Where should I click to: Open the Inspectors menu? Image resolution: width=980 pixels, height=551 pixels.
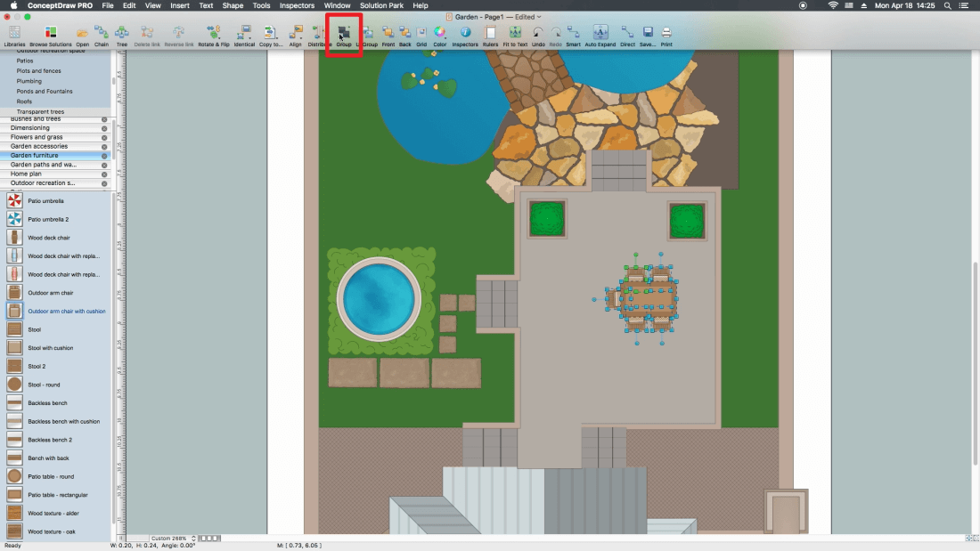click(x=297, y=5)
